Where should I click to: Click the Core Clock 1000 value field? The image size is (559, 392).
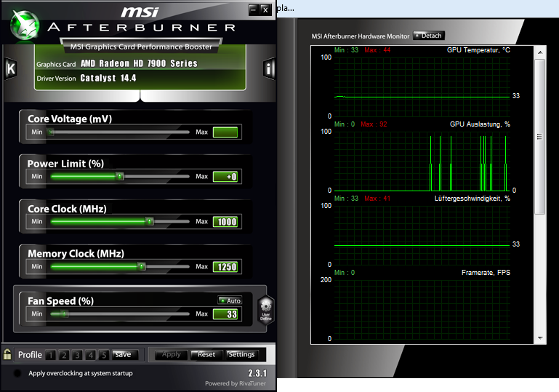(x=225, y=222)
